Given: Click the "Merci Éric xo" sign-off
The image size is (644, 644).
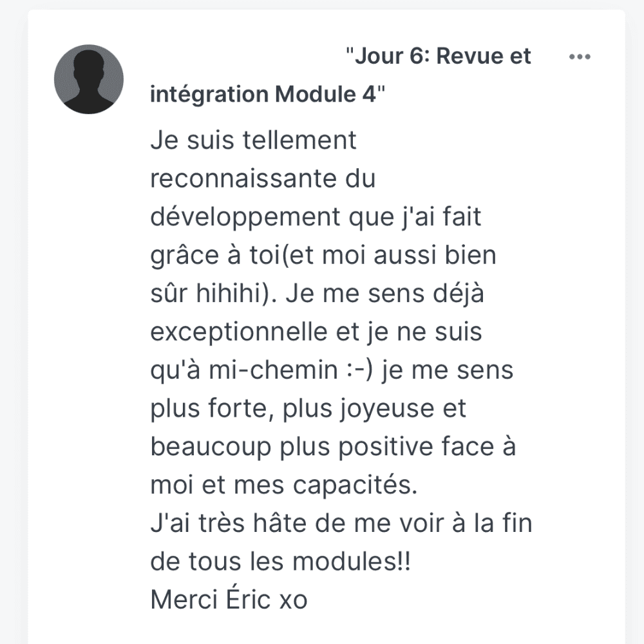Looking at the screenshot, I should coord(229,600).
